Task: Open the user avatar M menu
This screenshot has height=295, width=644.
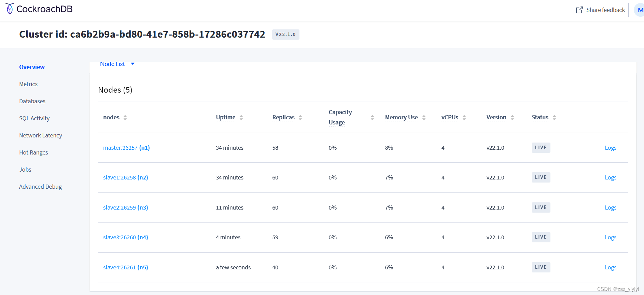Action: coord(639,10)
